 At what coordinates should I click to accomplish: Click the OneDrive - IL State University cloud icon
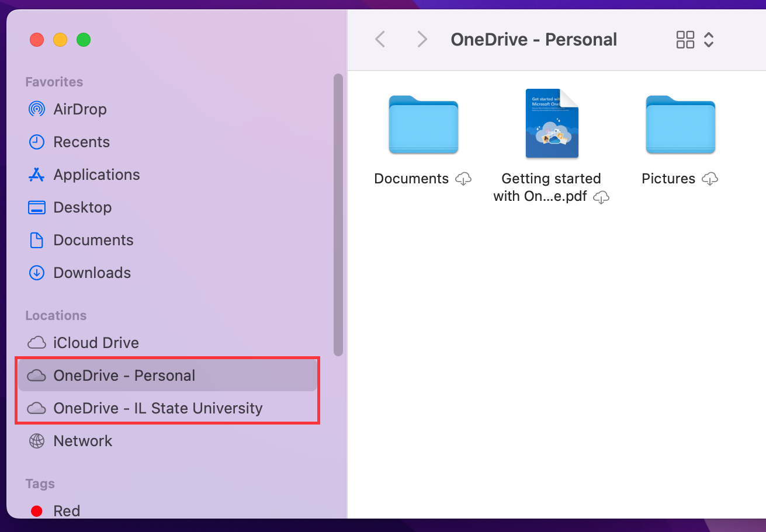[x=37, y=408]
